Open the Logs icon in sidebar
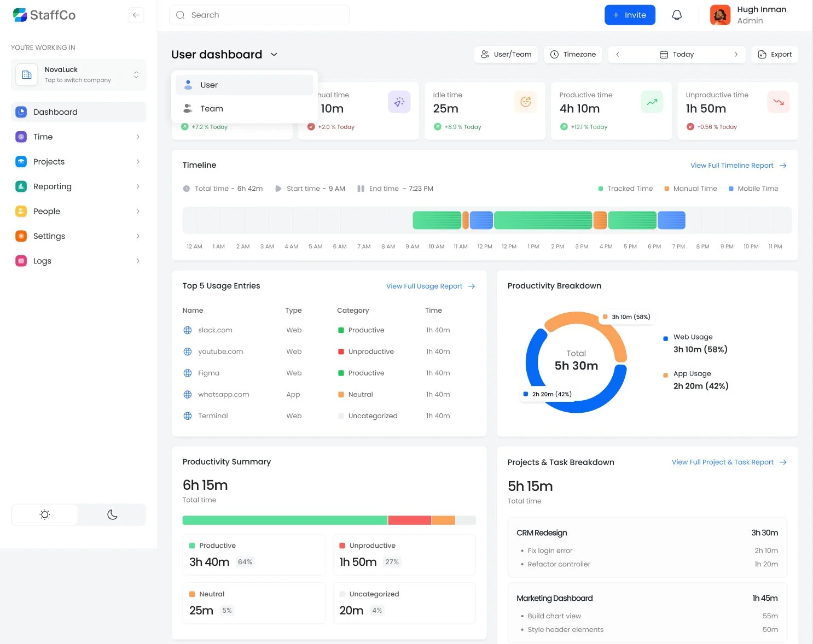The height and width of the screenshot is (644, 813). [21, 261]
